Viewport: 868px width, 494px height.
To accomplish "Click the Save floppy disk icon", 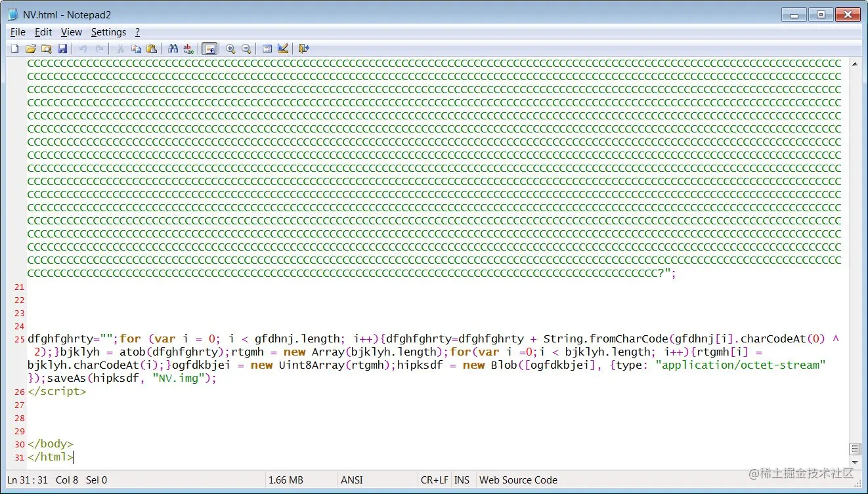I will (x=62, y=49).
